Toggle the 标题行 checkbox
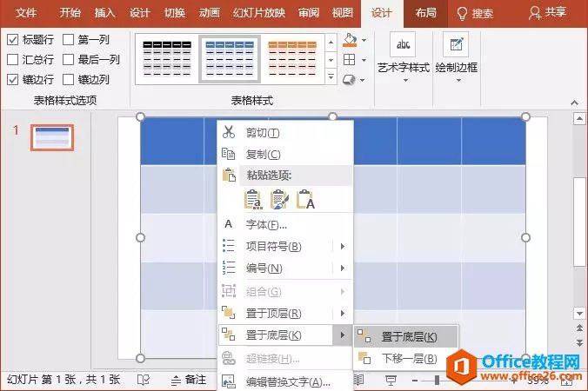588x391 pixels. (12, 39)
